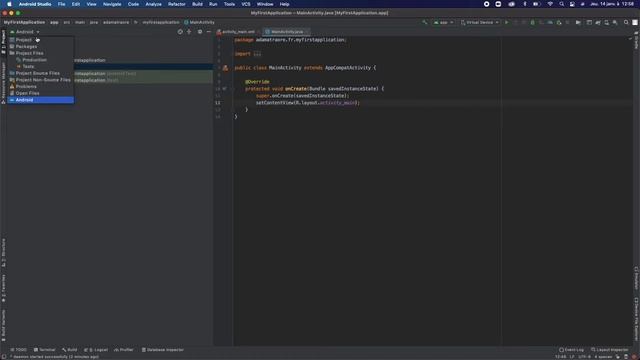Viewport: 640px width, 360px height.
Task: Open the Structure side tab
Action: pos(3,253)
